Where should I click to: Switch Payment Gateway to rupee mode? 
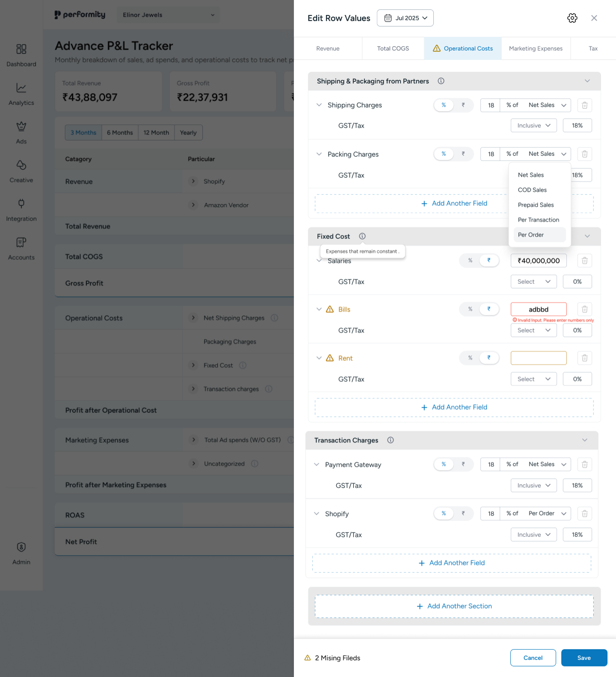(x=463, y=464)
